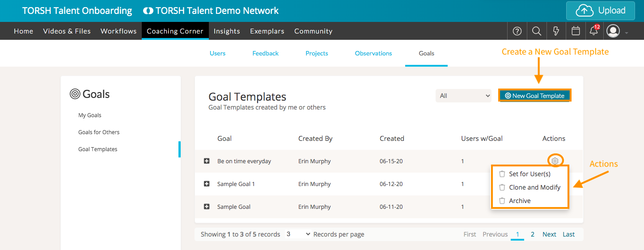Open the help question mark icon

click(x=517, y=31)
